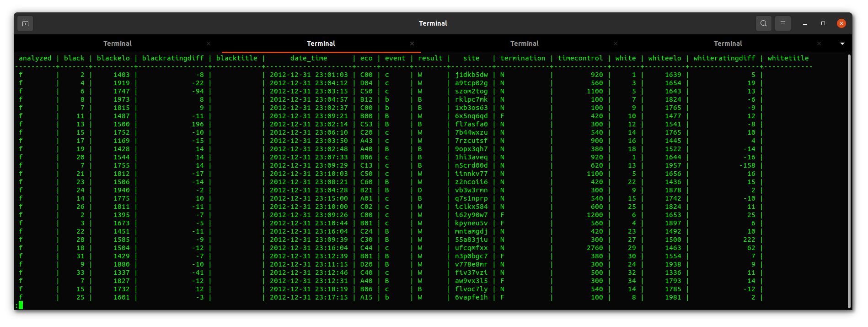The width and height of the screenshot is (868, 327).
Task: Click the timestamp '2012-12-31 23:17:15'
Action: [x=309, y=297]
